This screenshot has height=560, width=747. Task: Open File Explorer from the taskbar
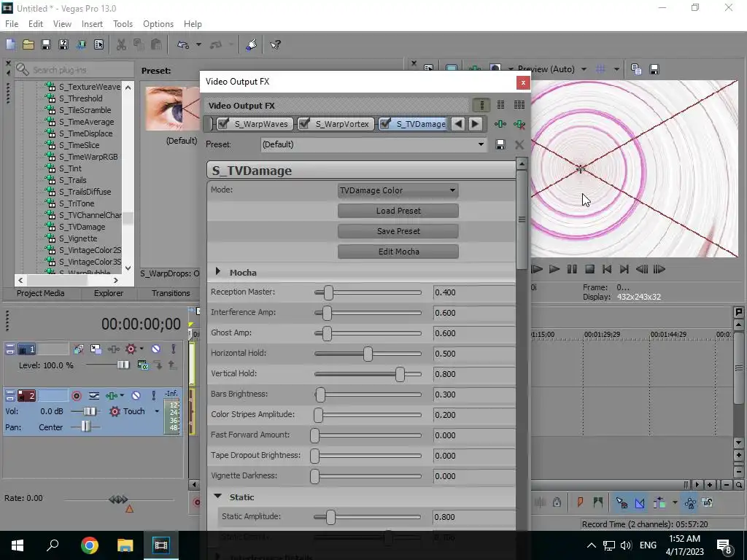tap(125, 545)
